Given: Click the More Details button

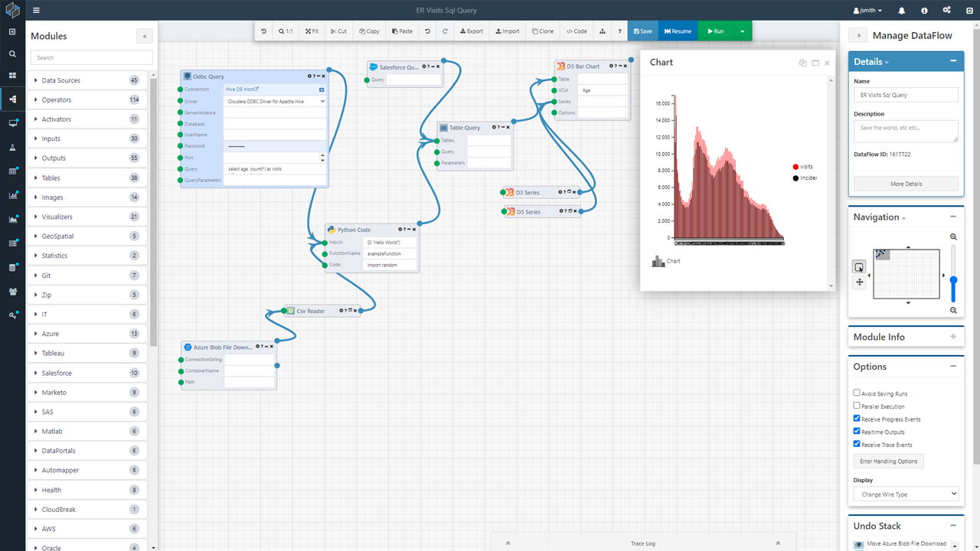Looking at the screenshot, I should [x=906, y=183].
